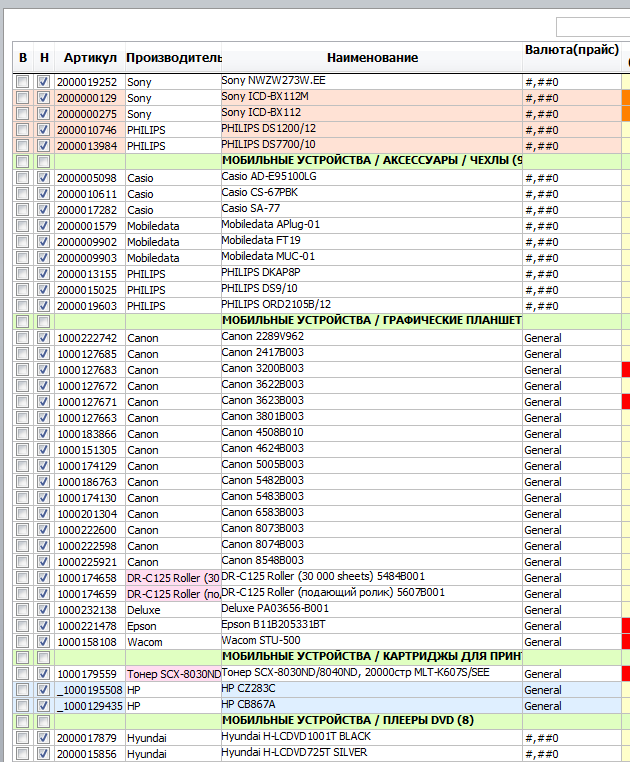This screenshot has width=630, height=762.
Task: Check B box for Casio AD-E95100LG row
Action: click(22, 178)
